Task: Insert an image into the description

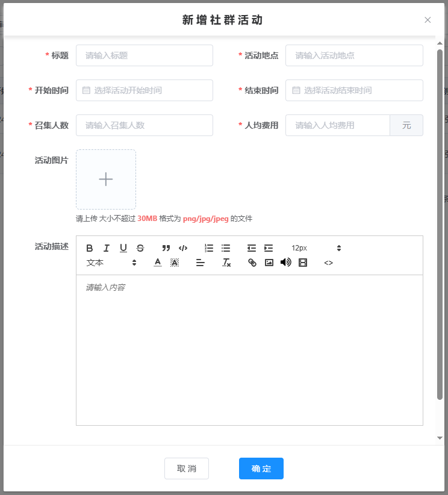Action: pos(269,263)
